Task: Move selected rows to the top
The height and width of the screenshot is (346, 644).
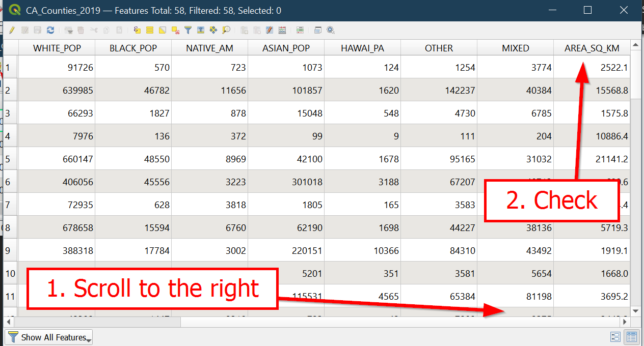Action: coord(201,31)
